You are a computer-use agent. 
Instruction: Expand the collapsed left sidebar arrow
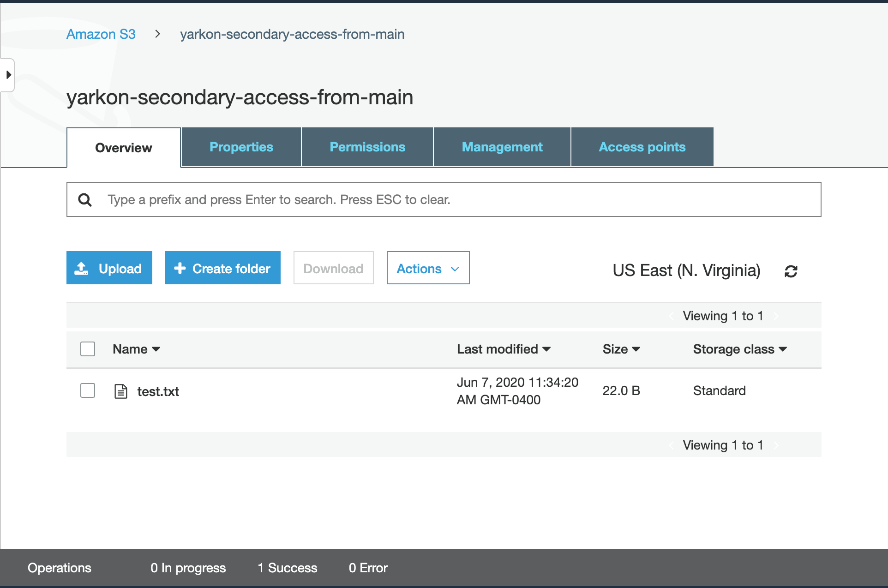[x=8, y=75]
